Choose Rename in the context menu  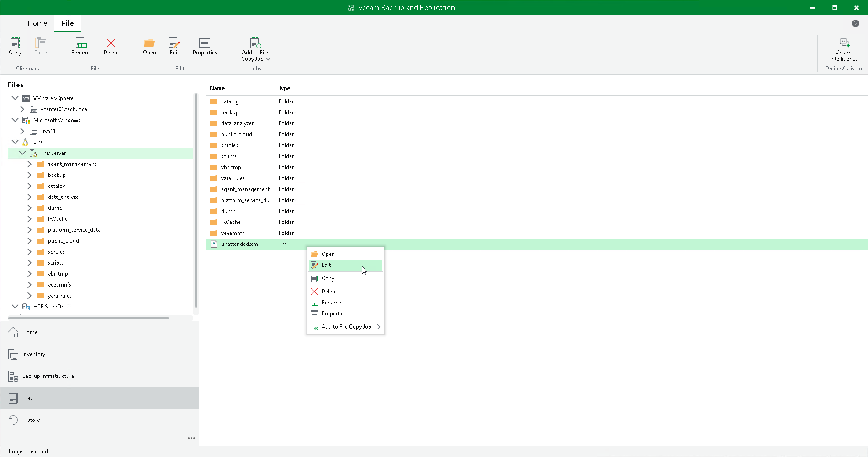(x=345, y=303)
